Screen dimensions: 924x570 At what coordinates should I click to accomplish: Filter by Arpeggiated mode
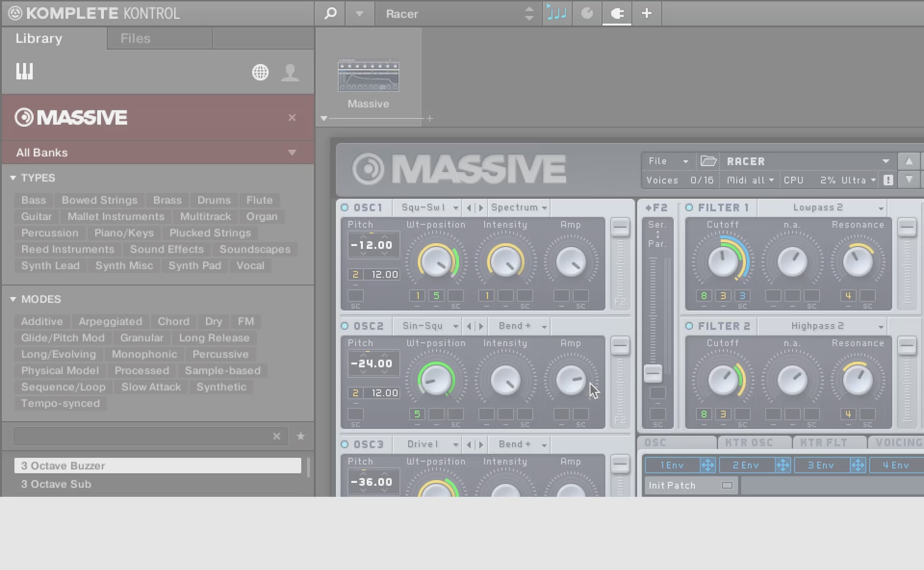(x=110, y=322)
